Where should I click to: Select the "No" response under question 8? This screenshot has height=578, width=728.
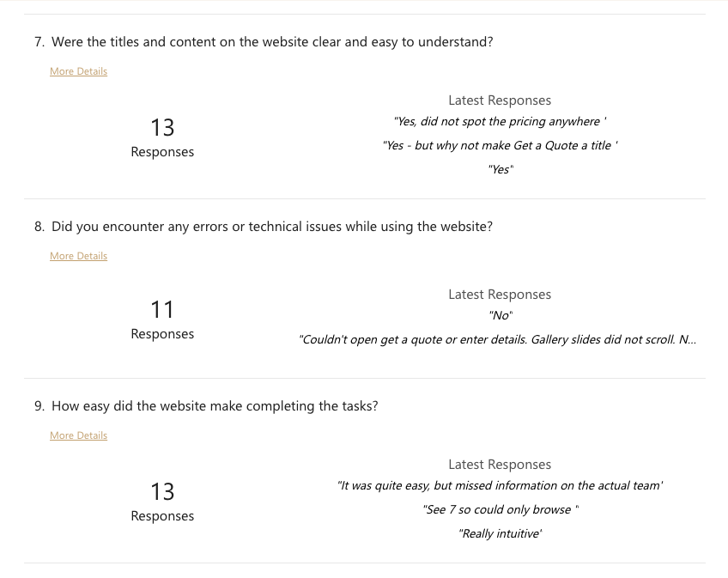[500, 316]
